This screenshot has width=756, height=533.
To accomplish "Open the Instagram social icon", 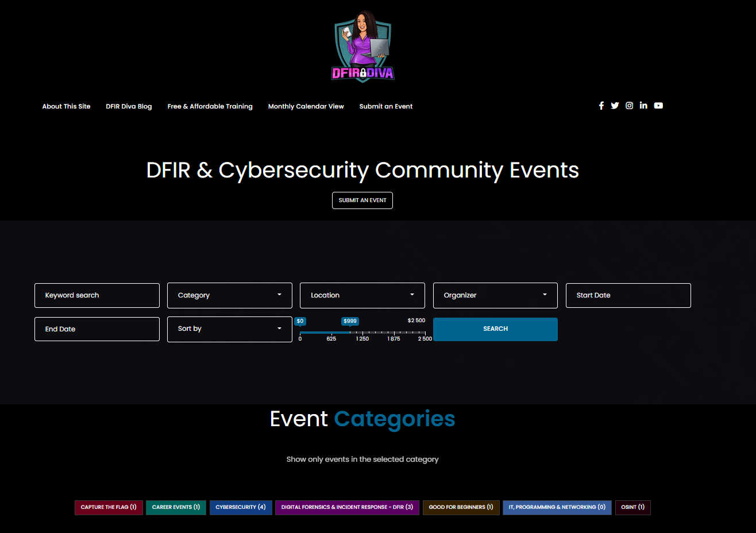I will [x=630, y=106].
